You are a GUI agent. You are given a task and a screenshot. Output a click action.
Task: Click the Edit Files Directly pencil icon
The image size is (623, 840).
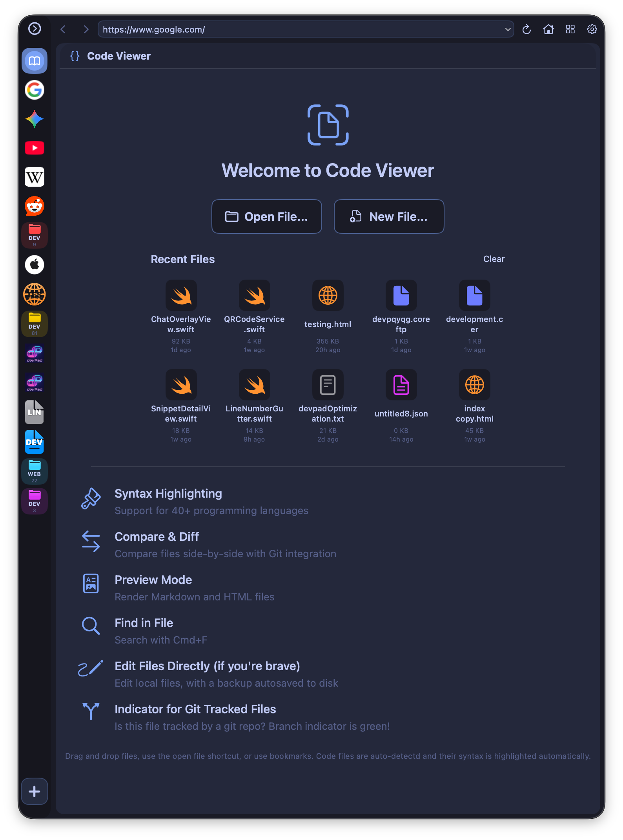pyautogui.click(x=91, y=668)
